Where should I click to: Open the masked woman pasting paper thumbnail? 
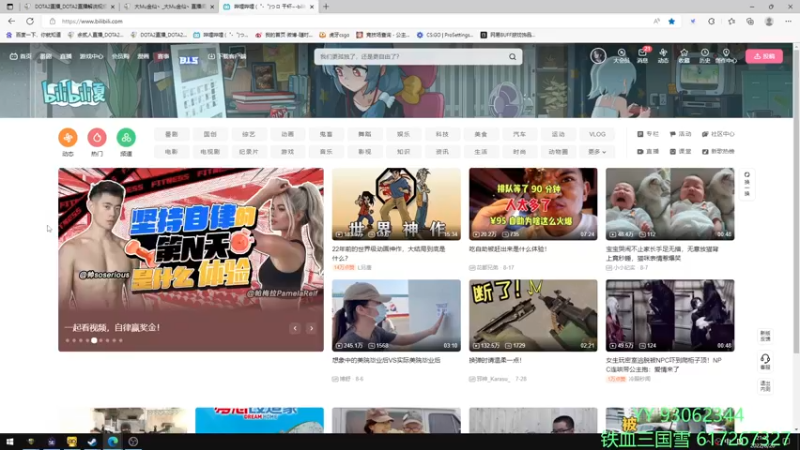click(396, 315)
